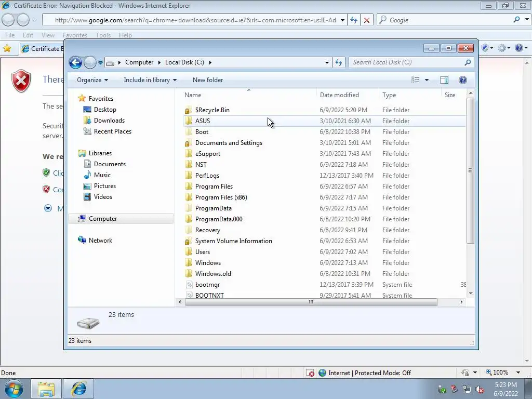Click the Search Local Disk (C:) input field
This screenshot has width=532, height=399.
click(406, 62)
